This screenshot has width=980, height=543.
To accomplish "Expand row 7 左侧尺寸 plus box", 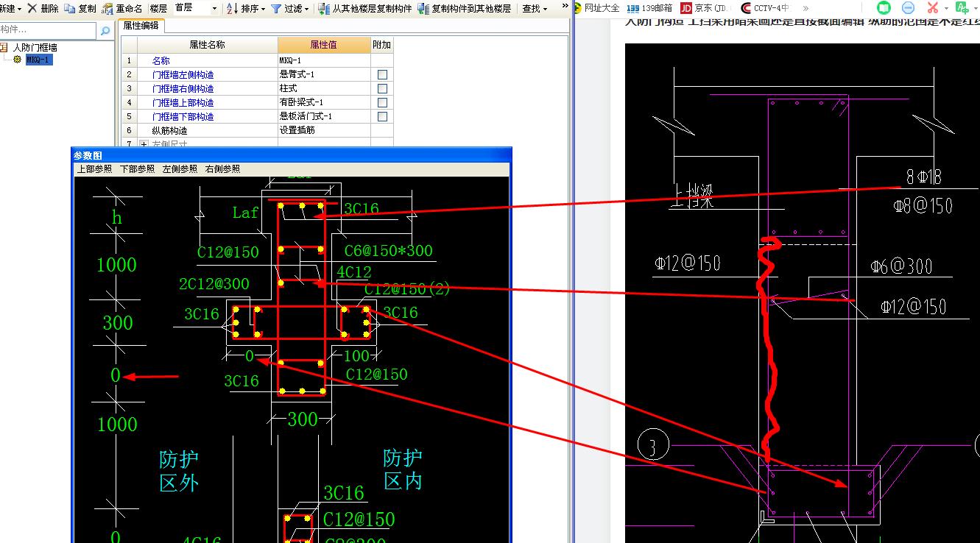I will pos(144,143).
